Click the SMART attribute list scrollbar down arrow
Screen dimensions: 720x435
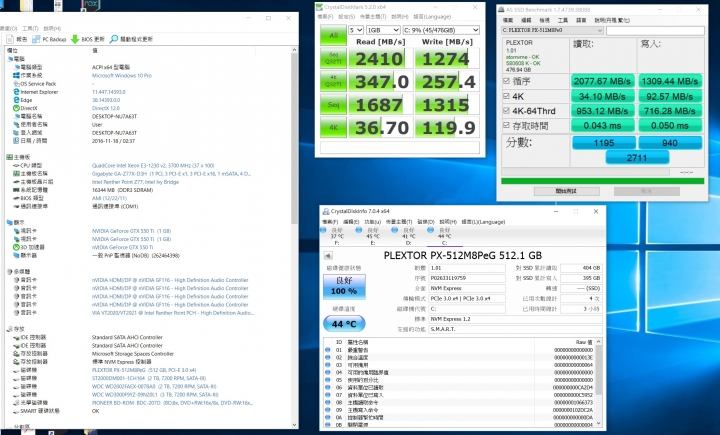[x=598, y=424]
